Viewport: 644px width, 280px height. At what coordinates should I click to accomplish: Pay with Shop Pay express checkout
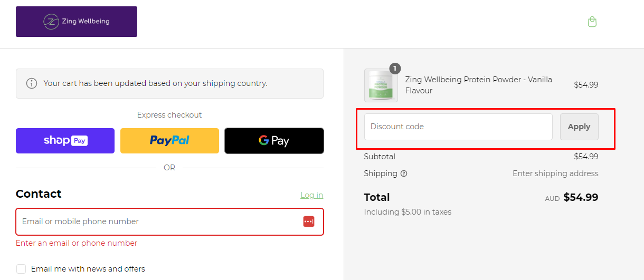(x=65, y=141)
